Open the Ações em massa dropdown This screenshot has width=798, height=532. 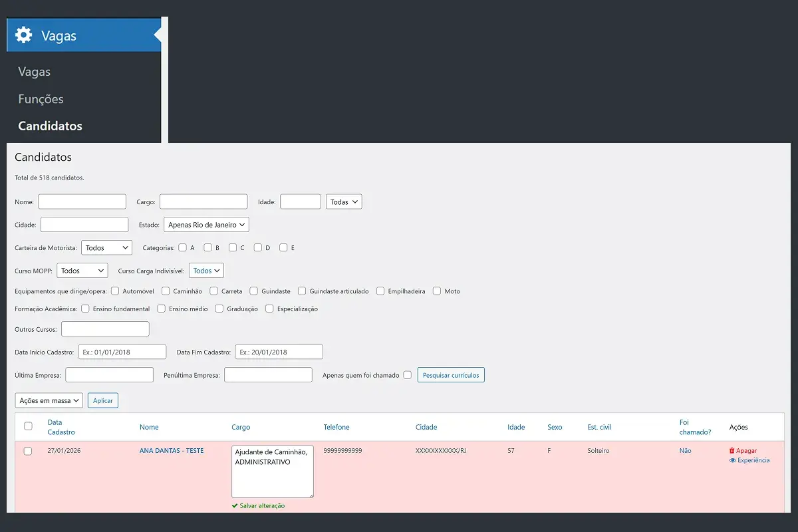(x=49, y=400)
